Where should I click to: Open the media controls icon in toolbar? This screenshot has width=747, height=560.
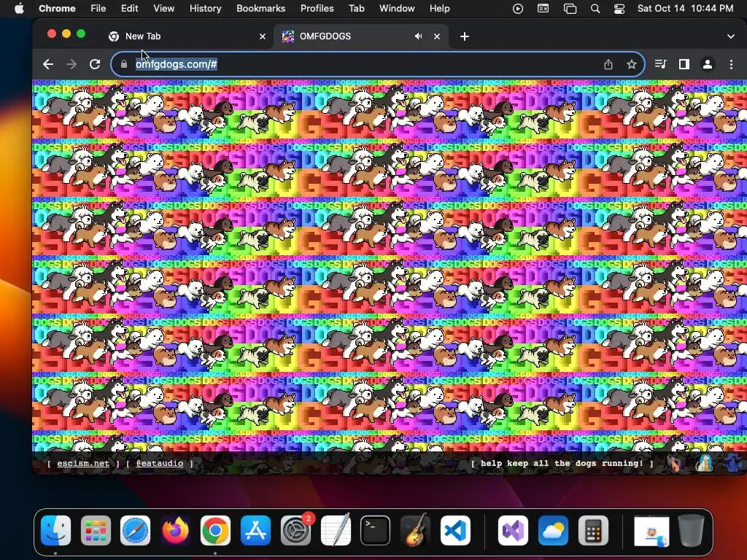[x=661, y=64]
